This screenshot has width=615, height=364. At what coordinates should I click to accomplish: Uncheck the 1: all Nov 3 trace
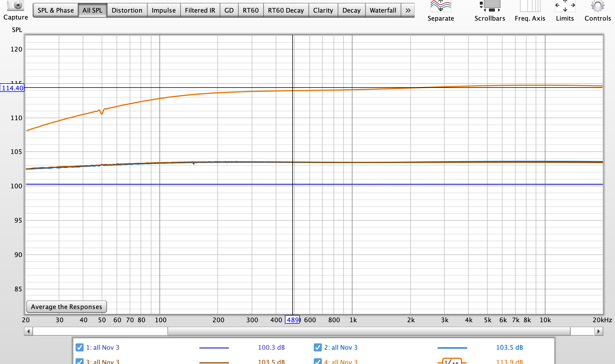pyautogui.click(x=80, y=347)
